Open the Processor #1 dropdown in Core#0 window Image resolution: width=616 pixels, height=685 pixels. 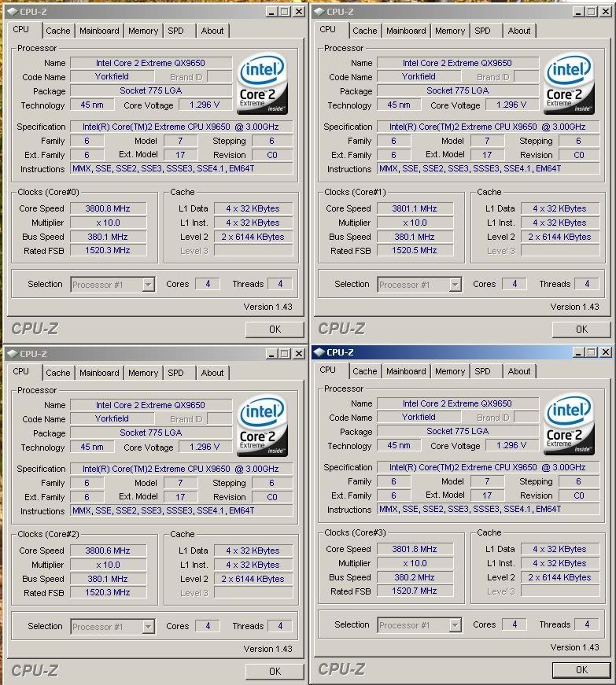coord(149,285)
